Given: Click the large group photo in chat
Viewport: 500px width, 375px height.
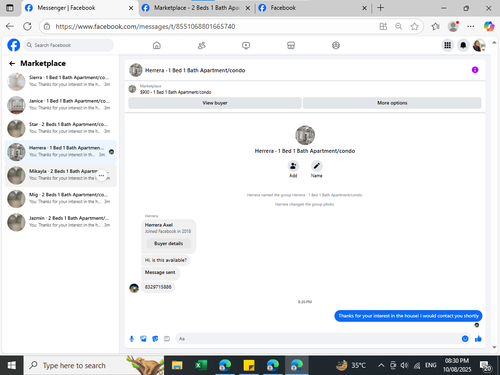Looking at the screenshot, I should coord(305,135).
